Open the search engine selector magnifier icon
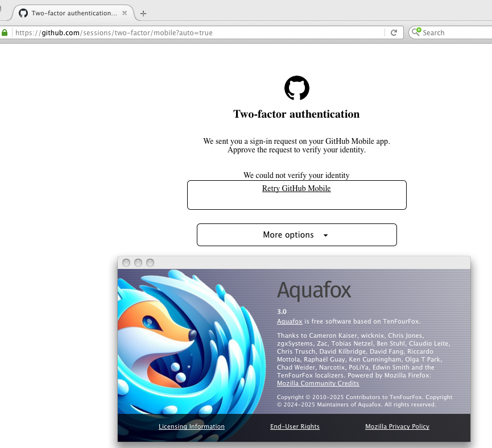This screenshot has height=448, width=492. pos(416,32)
